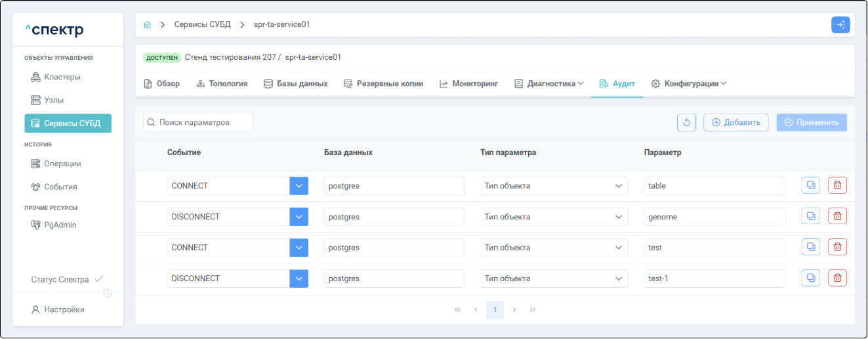
Task: Click the Добавить button
Action: coord(735,122)
